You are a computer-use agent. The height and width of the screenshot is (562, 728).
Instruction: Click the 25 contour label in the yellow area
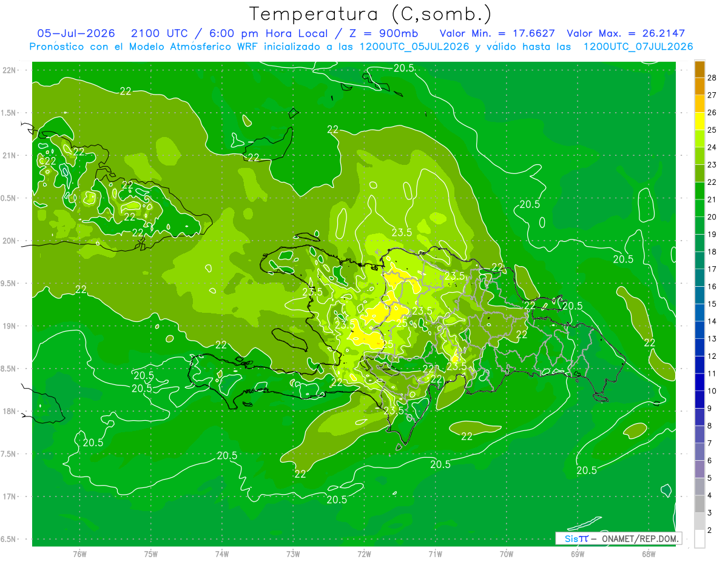click(x=402, y=323)
